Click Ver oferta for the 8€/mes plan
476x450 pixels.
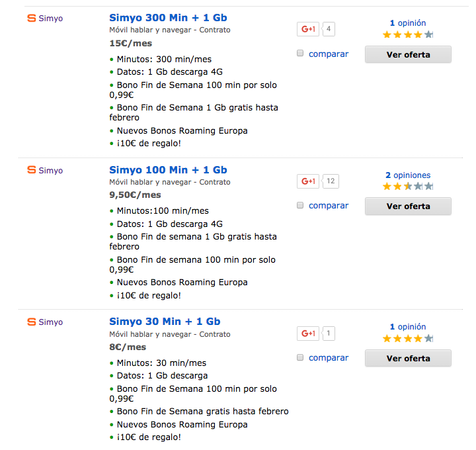coord(408,359)
